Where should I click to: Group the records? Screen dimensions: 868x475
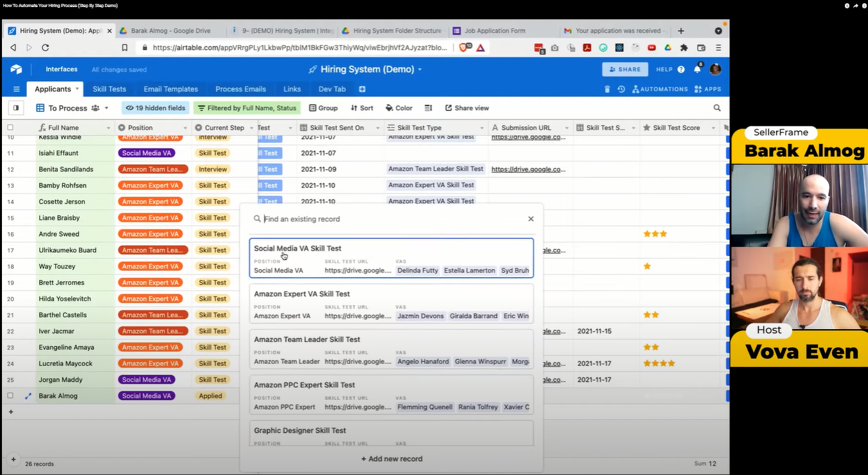coord(323,108)
